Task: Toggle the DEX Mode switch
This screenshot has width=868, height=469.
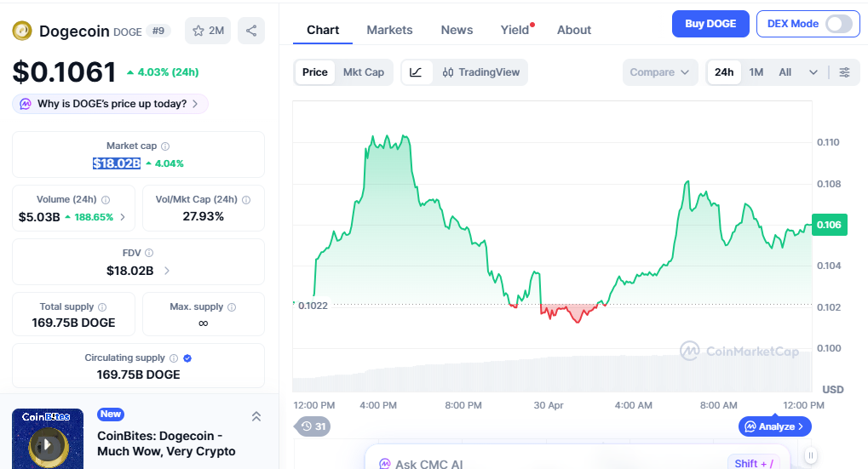Action: click(x=838, y=24)
